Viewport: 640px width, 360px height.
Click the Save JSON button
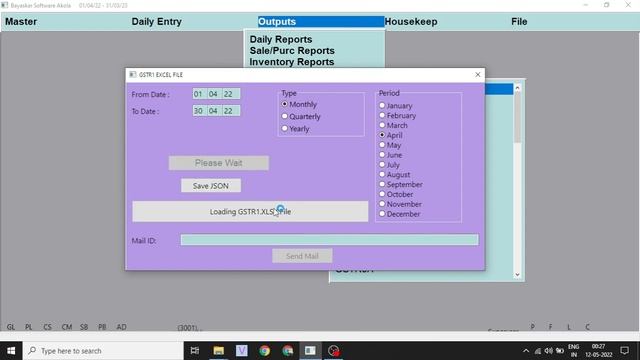point(211,186)
